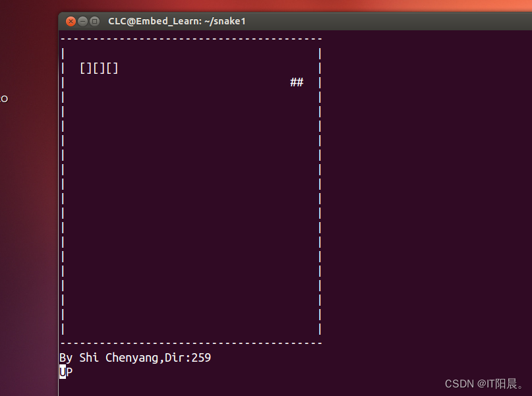Click the '##' food marker
This screenshot has height=396, width=532.
coord(297,82)
